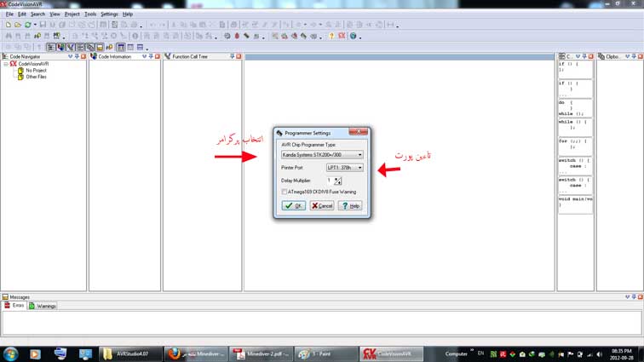Close the Code Information panel

click(x=158, y=56)
